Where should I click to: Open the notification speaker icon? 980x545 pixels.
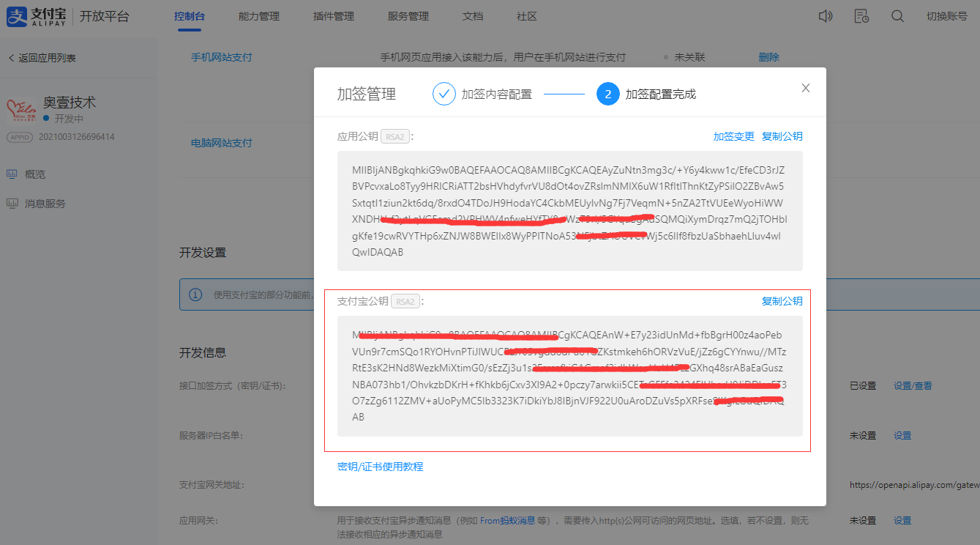click(x=826, y=16)
